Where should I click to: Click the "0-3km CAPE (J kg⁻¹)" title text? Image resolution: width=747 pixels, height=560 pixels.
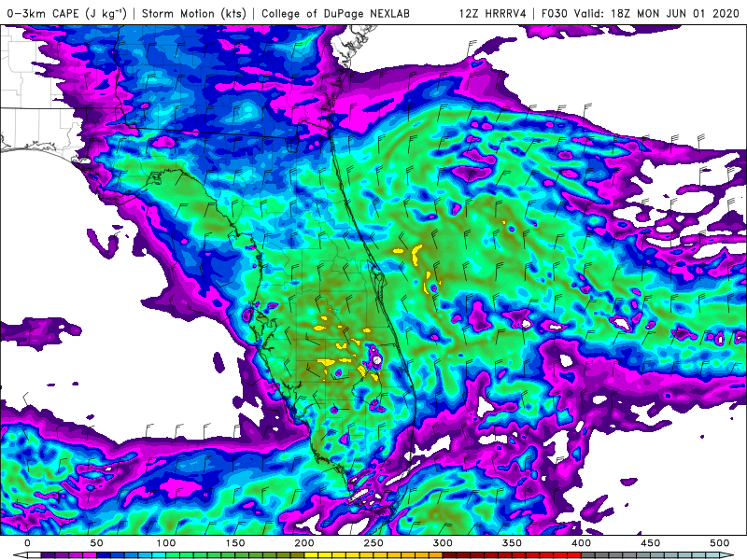[x=66, y=13]
